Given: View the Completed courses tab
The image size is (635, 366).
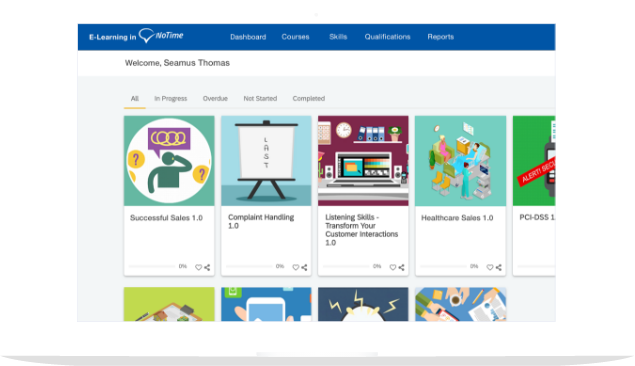Looking at the screenshot, I should pyautogui.click(x=309, y=98).
